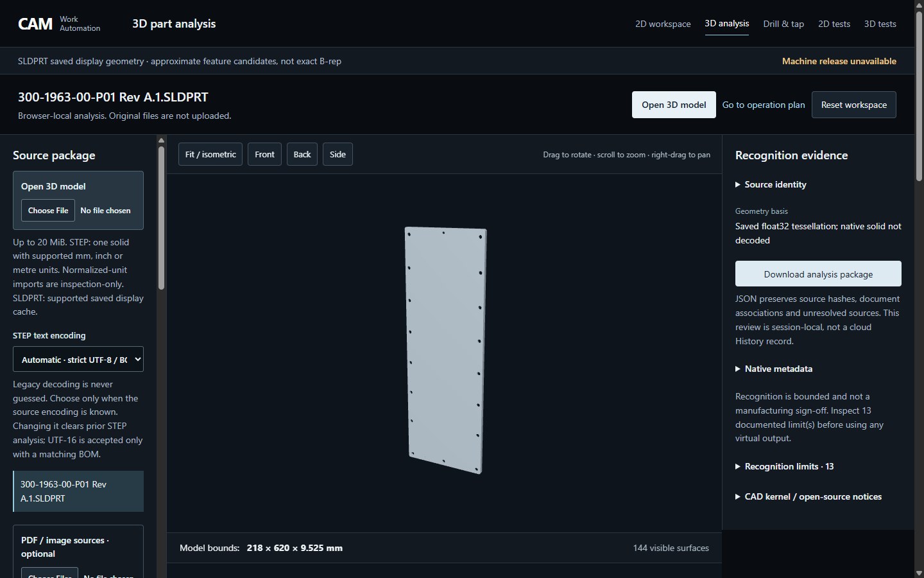Click the Reset workspace button
Viewport: 924px width, 578px height.
[854, 105]
